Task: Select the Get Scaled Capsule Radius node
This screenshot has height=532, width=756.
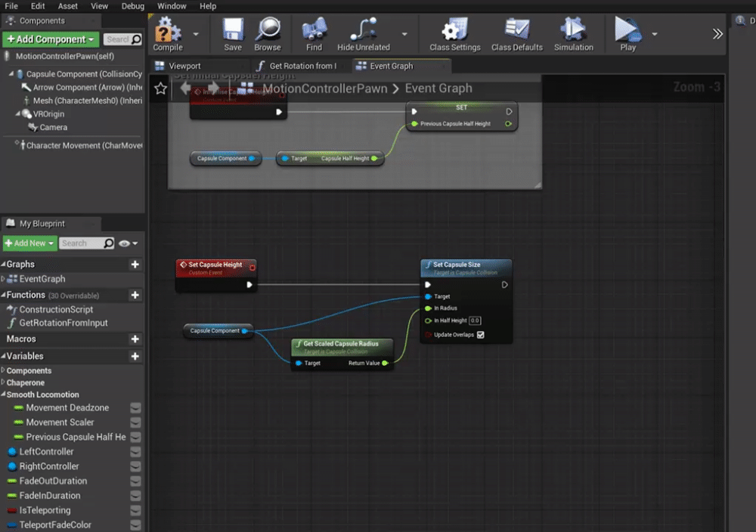Action: point(342,354)
